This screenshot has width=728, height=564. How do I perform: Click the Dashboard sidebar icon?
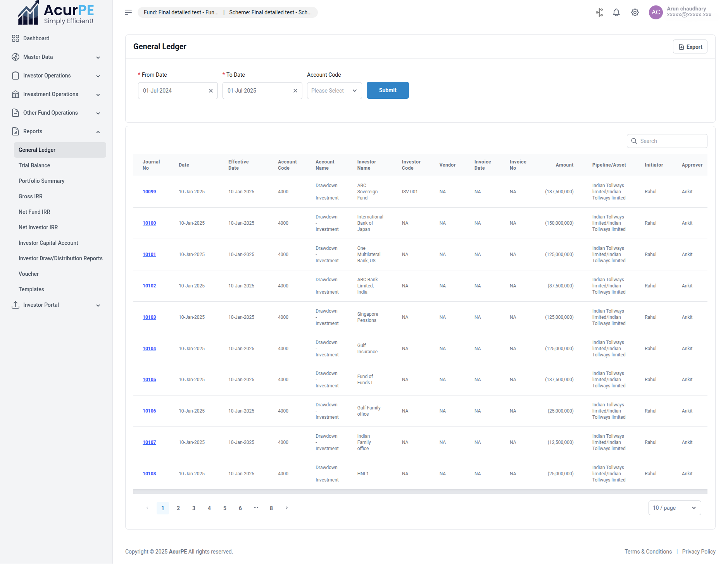click(16, 38)
